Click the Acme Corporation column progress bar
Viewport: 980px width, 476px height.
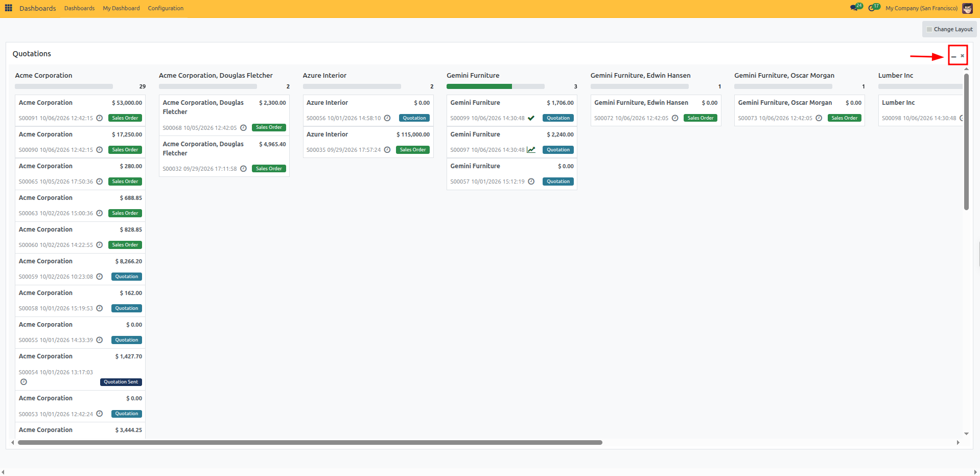point(64,86)
